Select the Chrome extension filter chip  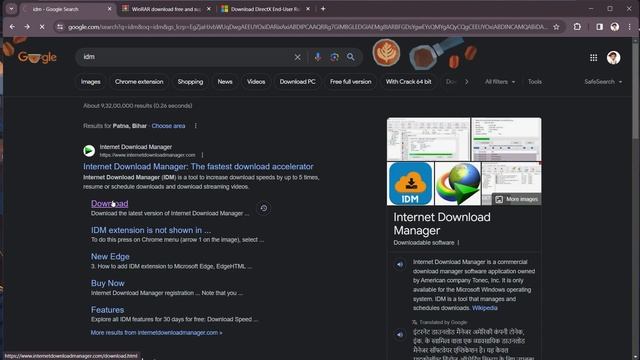[x=139, y=82]
